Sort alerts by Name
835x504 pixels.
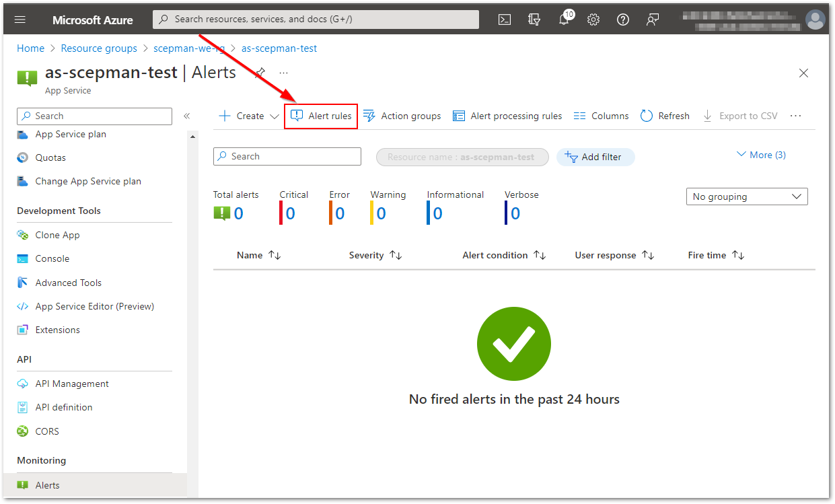click(258, 255)
